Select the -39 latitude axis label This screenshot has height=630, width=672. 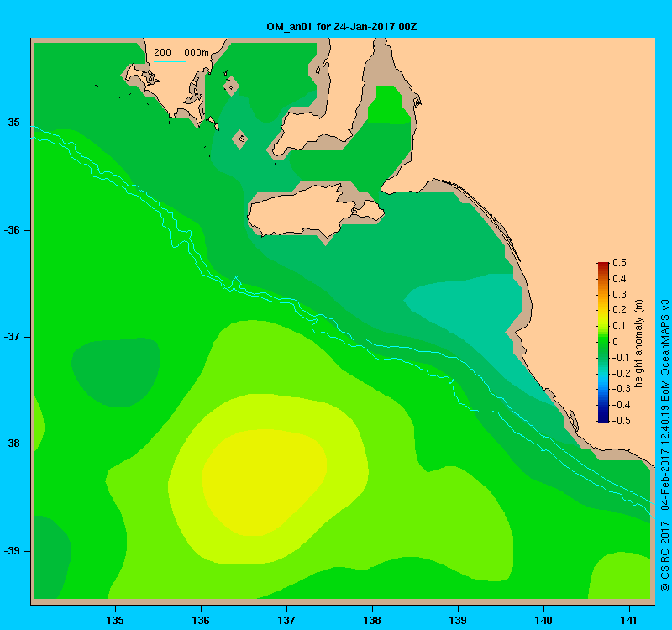point(12,551)
